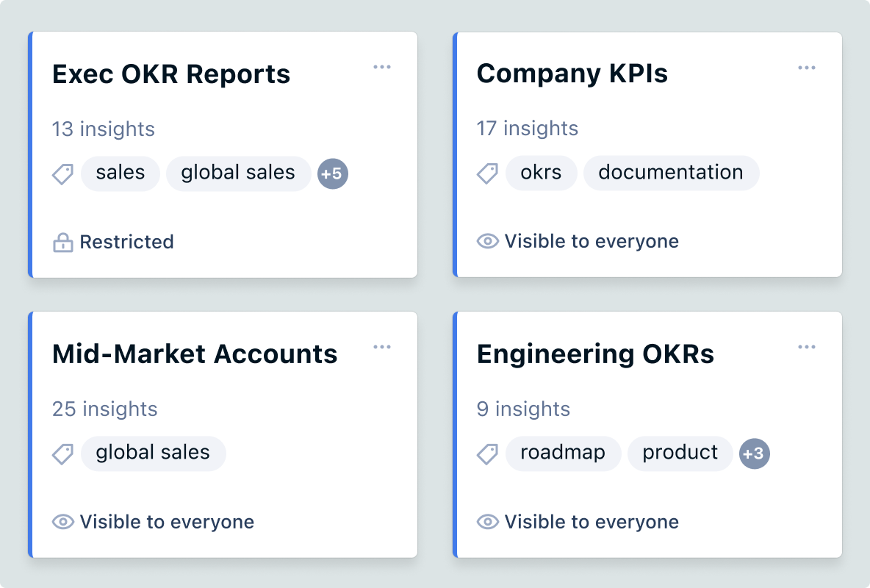Screen dimensions: 870x588
Task: Click the eye icon on Engineering OKRs
Action: pos(487,522)
